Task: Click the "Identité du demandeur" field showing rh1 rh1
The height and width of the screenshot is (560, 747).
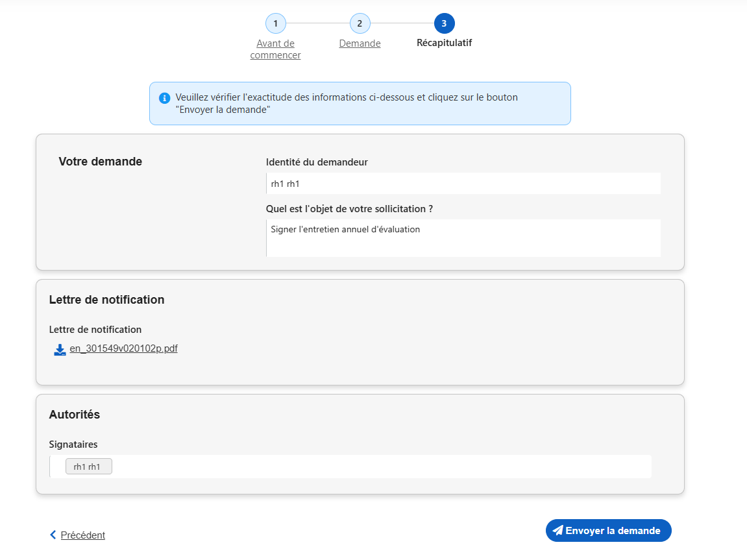Action: [x=463, y=184]
